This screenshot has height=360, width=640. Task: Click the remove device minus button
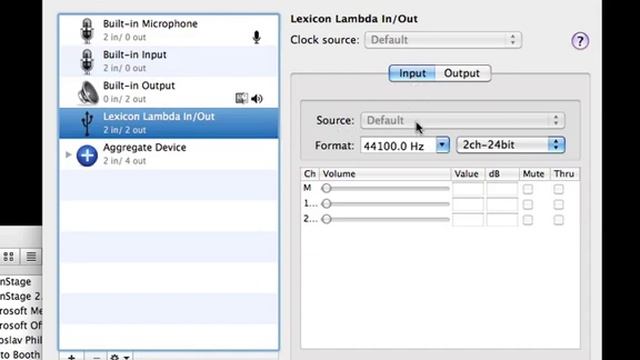96,357
